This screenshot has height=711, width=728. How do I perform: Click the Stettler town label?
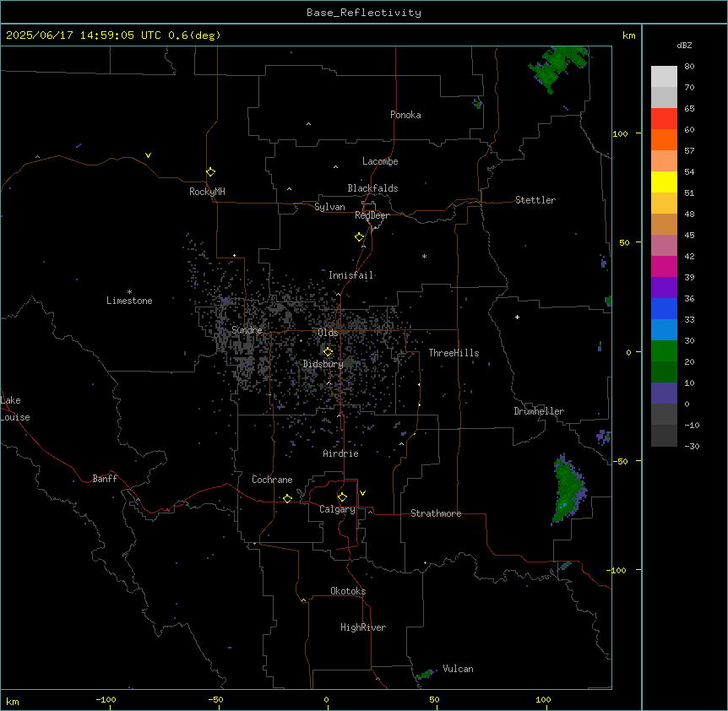(x=535, y=200)
